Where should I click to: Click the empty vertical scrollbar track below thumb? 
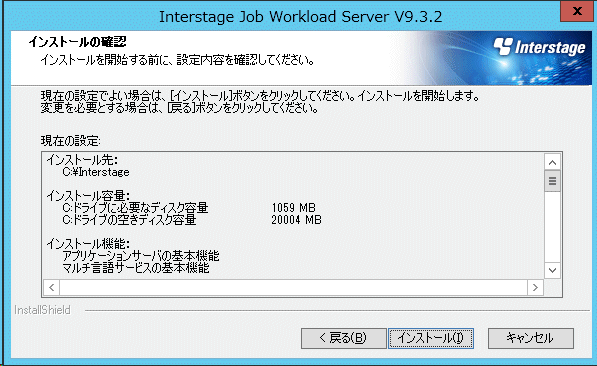point(552,227)
